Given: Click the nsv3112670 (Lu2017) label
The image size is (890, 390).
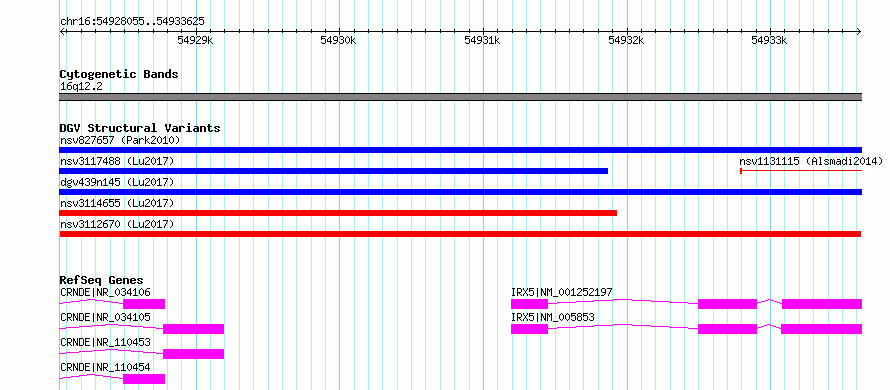Looking at the screenshot, I should click(117, 224).
